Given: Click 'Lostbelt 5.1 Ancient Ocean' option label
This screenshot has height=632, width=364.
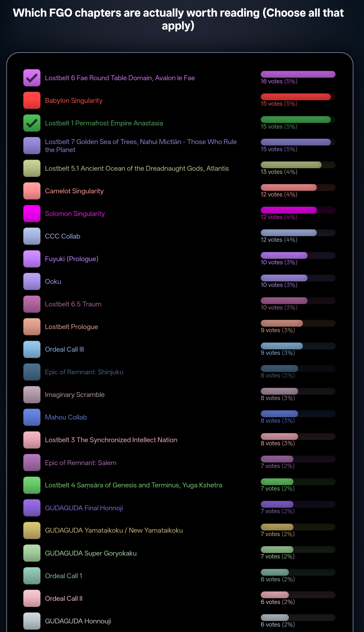Looking at the screenshot, I should click(x=137, y=168).
